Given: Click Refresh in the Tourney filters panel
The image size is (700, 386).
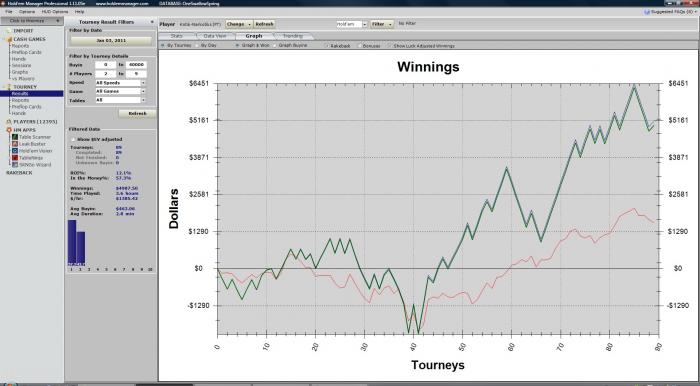Looking at the screenshot, I should point(138,114).
